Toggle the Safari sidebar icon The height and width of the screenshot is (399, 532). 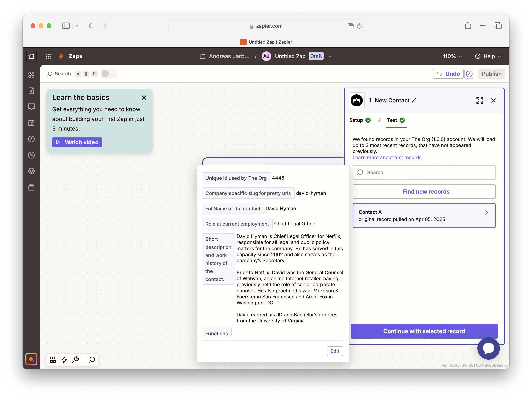click(x=66, y=26)
